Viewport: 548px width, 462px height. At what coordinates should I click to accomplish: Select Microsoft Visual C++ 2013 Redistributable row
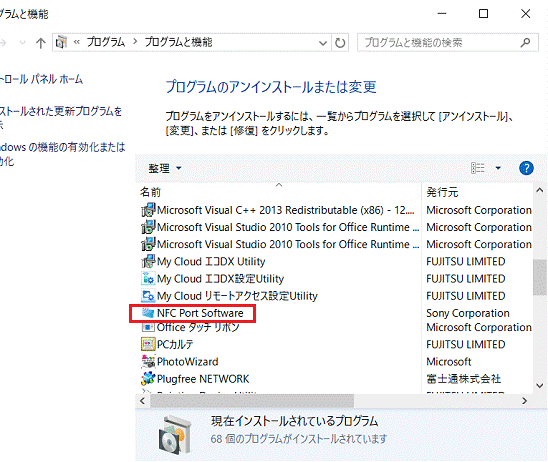pos(286,210)
